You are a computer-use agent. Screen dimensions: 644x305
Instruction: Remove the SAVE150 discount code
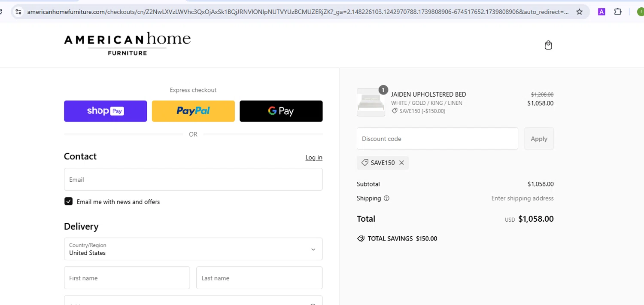(401, 163)
